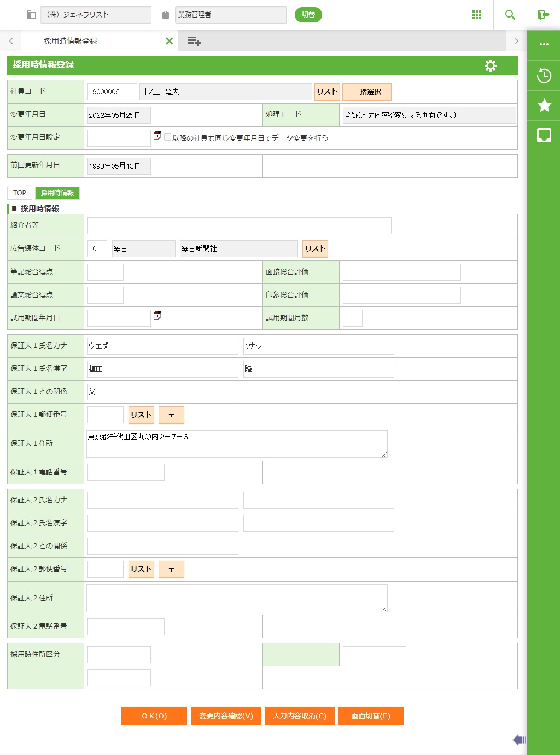Focus the 採用時住所区分 field
The height and width of the screenshot is (755, 560).
point(119,655)
